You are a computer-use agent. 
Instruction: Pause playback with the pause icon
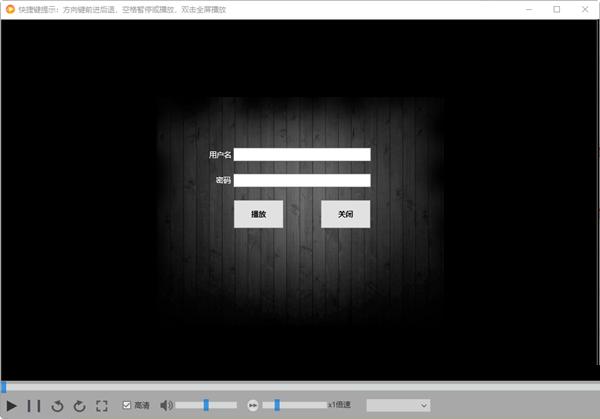(x=34, y=406)
